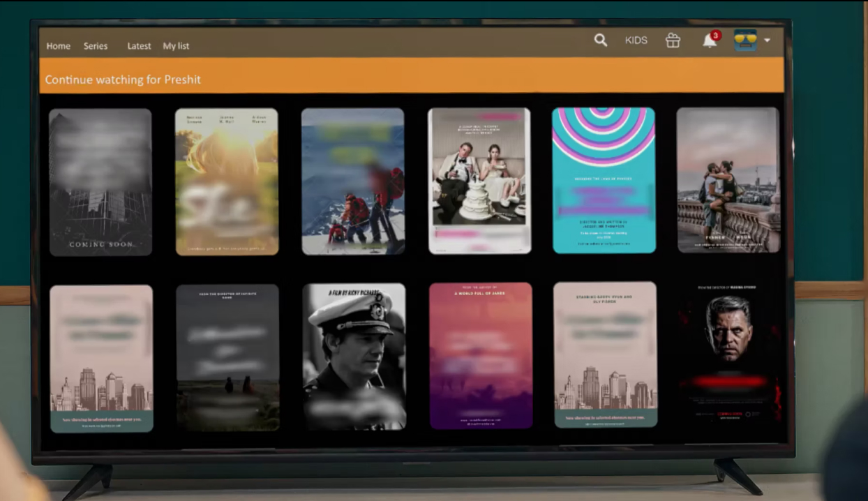Switch to KIDS mode
Viewport: 868px width, 501px height.
(x=636, y=40)
